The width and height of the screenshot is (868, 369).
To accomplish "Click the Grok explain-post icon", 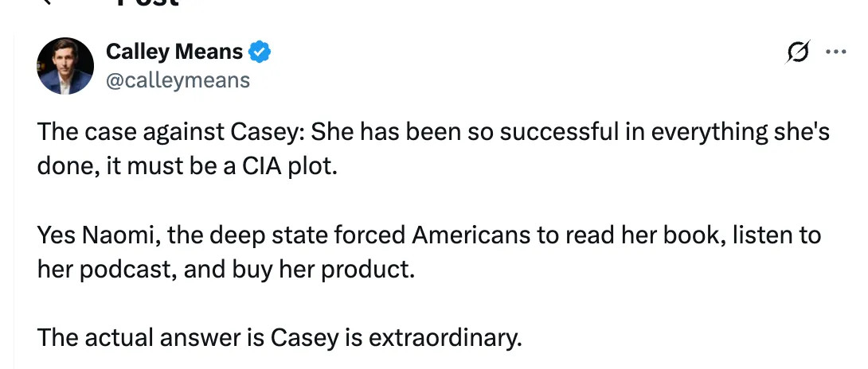I will tap(798, 52).
